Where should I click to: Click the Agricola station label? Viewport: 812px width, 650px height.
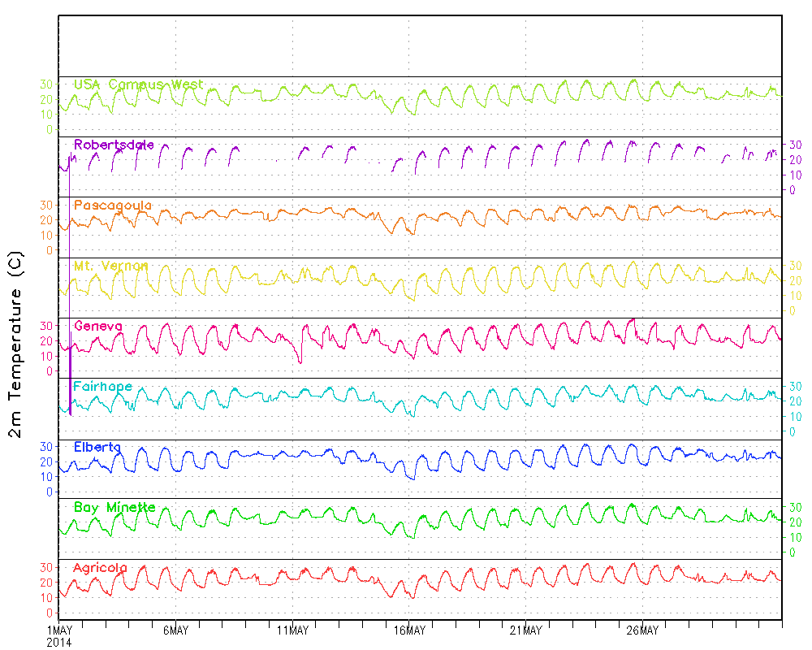100,567
